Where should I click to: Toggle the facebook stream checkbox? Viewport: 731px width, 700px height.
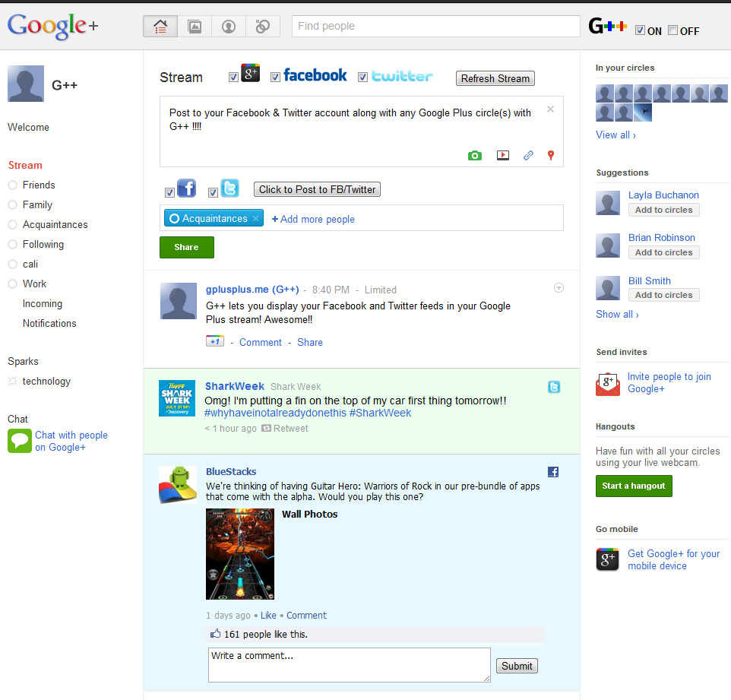(x=276, y=78)
